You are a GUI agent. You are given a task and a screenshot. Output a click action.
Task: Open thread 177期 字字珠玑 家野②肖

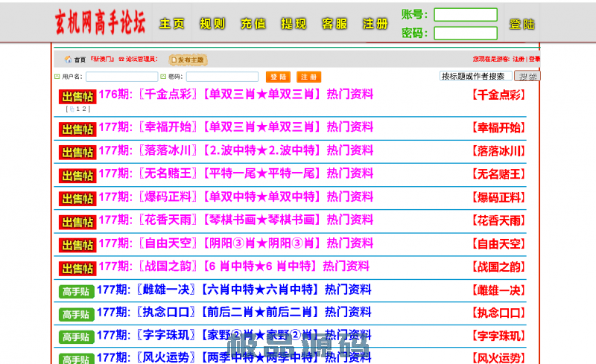tap(234, 335)
